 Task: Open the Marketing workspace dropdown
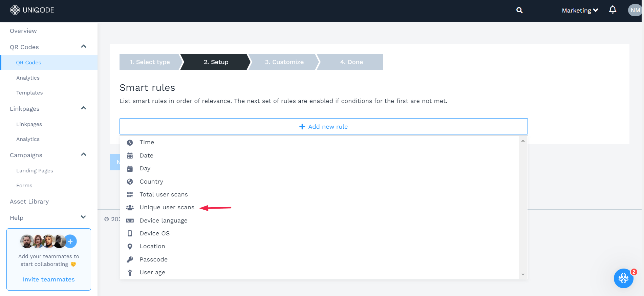coord(580,10)
